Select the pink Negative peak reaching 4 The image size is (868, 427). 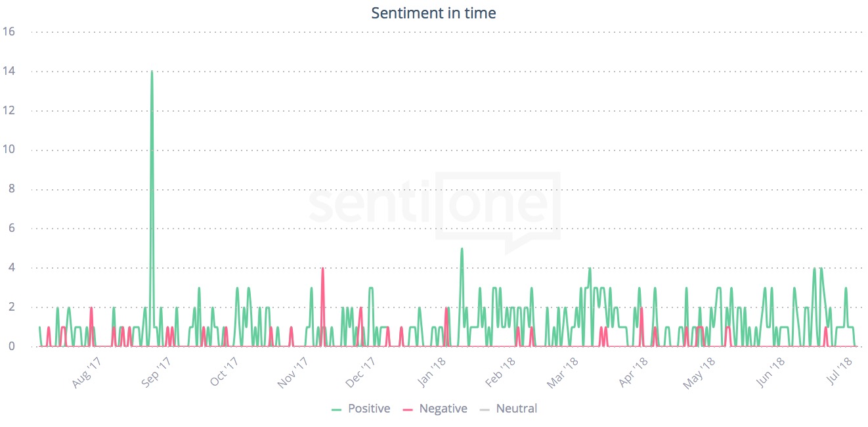322,268
